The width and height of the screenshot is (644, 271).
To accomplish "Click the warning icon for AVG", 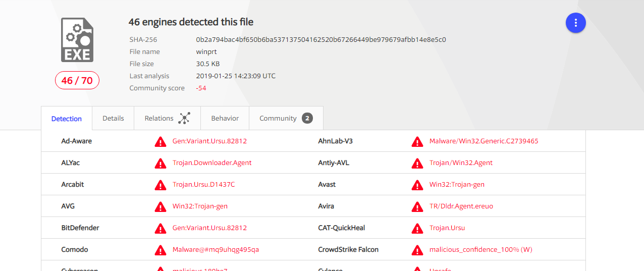I will tap(160, 206).
